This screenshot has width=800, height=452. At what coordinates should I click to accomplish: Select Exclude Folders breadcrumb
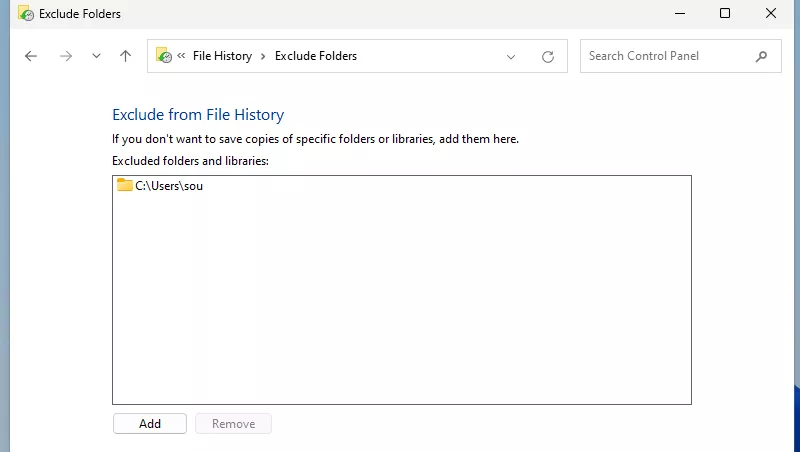tap(316, 56)
